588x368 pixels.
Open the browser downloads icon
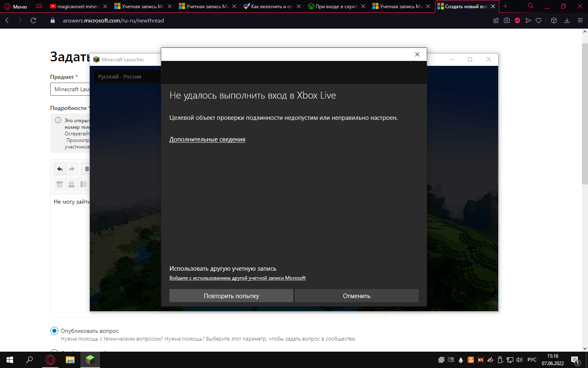[567, 20]
